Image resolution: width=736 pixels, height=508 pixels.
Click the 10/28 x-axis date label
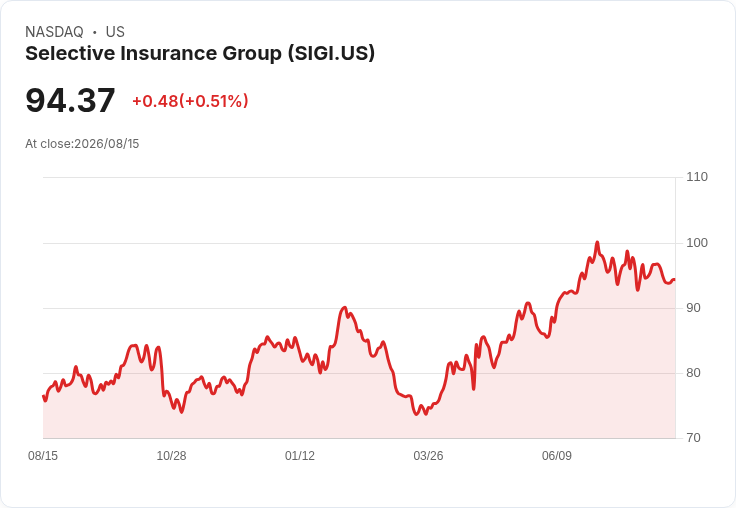pyautogui.click(x=171, y=455)
